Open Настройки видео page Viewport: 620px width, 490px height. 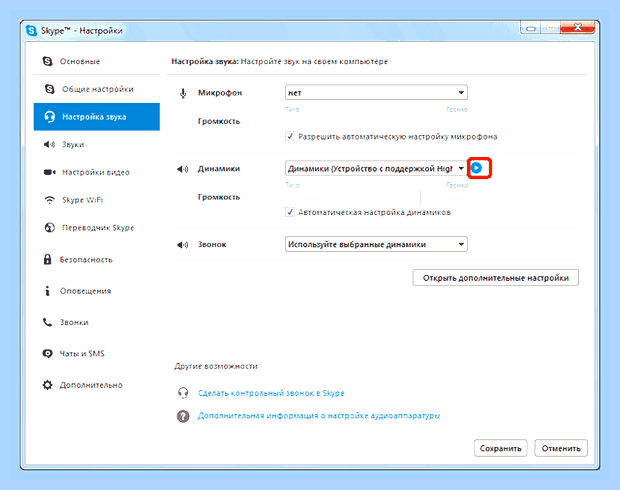pos(96,172)
